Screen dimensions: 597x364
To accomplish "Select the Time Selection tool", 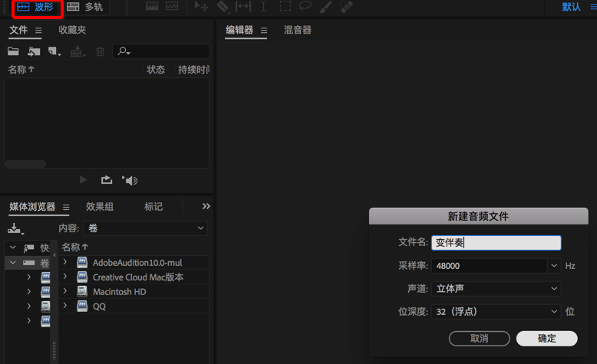I will pos(263,6).
